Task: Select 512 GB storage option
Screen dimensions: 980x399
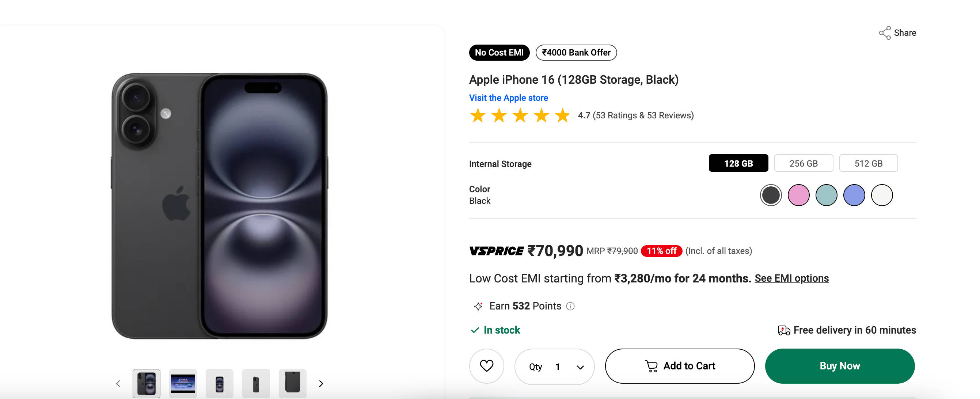Action: coord(868,163)
